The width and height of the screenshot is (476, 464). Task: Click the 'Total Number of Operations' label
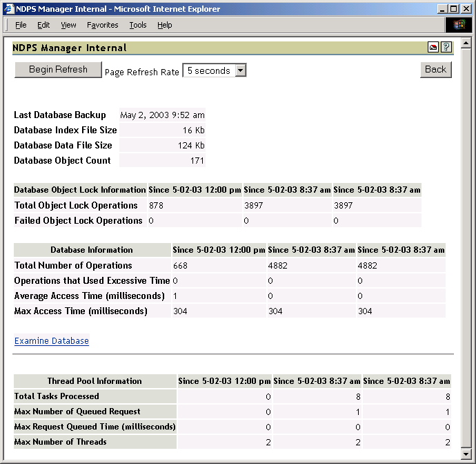[x=73, y=266]
